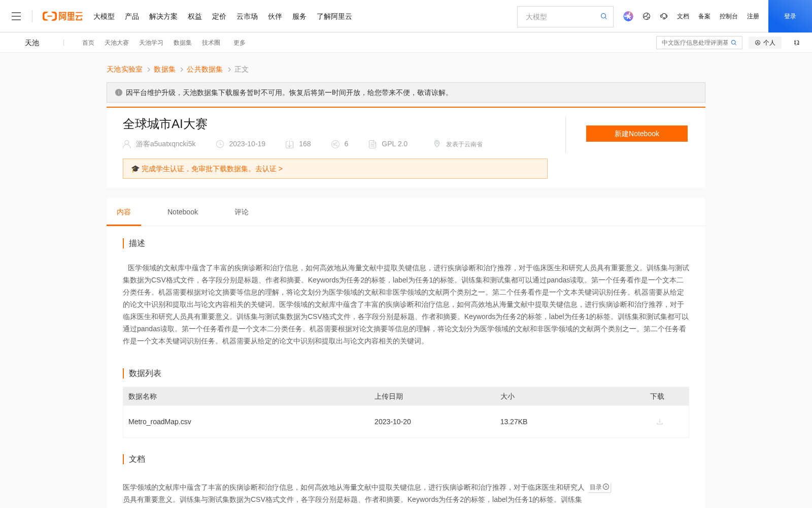Click the 公共数据集 breadcrumb
The height and width of the screenshot is (508, 812).
205,69
